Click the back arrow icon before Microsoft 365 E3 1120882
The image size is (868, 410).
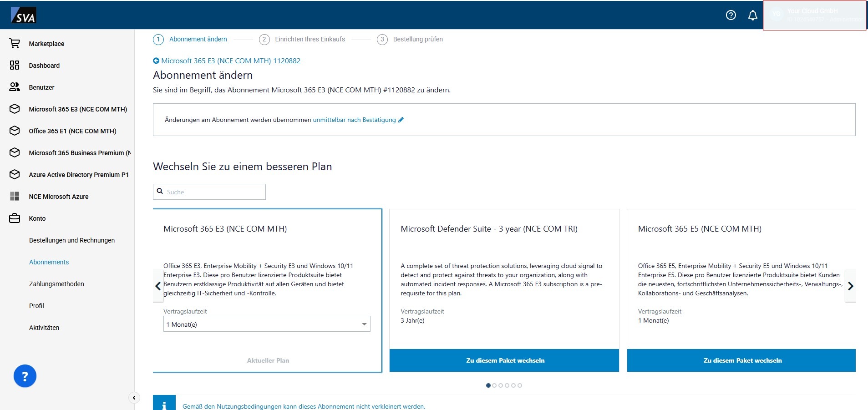tap(156, 61)
